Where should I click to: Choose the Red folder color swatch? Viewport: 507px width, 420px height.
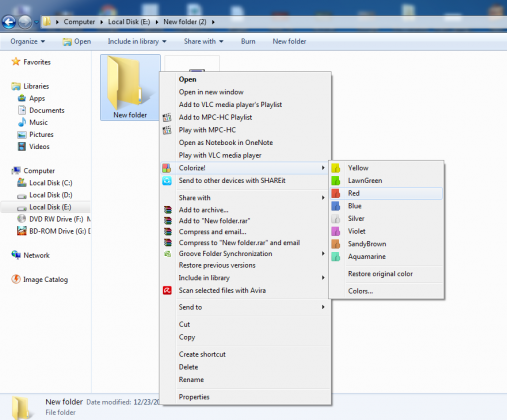335,193
